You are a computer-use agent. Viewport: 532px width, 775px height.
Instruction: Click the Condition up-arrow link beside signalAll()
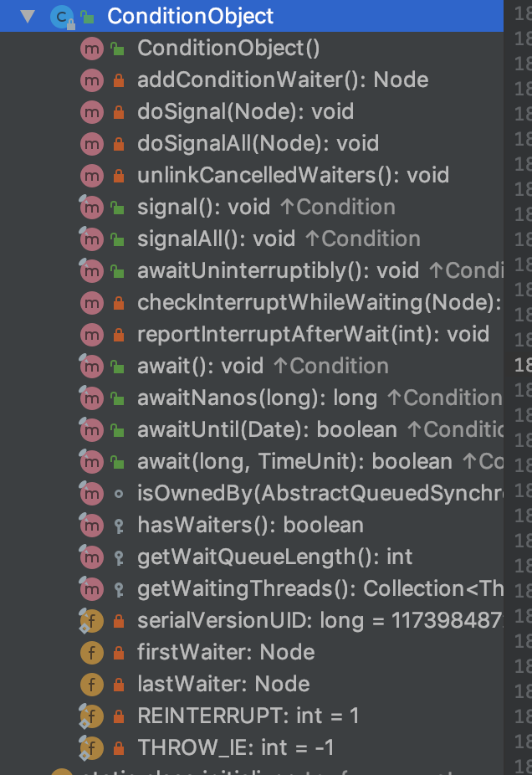click(x=362, y=239)
